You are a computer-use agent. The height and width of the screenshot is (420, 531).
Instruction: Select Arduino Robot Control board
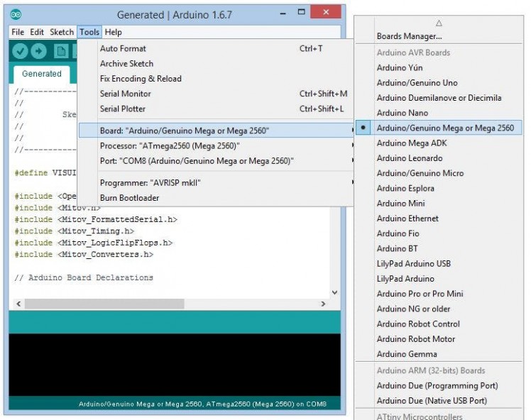tap(439, 324)
